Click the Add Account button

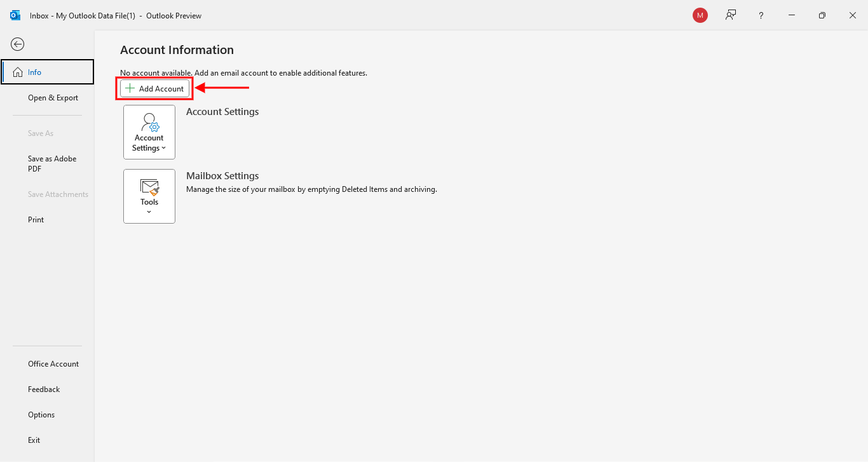pos(154,89)
